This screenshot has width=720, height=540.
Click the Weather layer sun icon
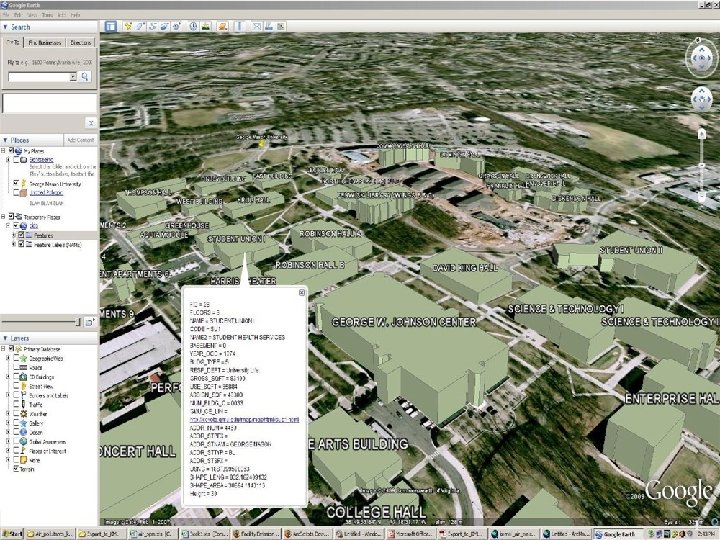coord(23,414)
